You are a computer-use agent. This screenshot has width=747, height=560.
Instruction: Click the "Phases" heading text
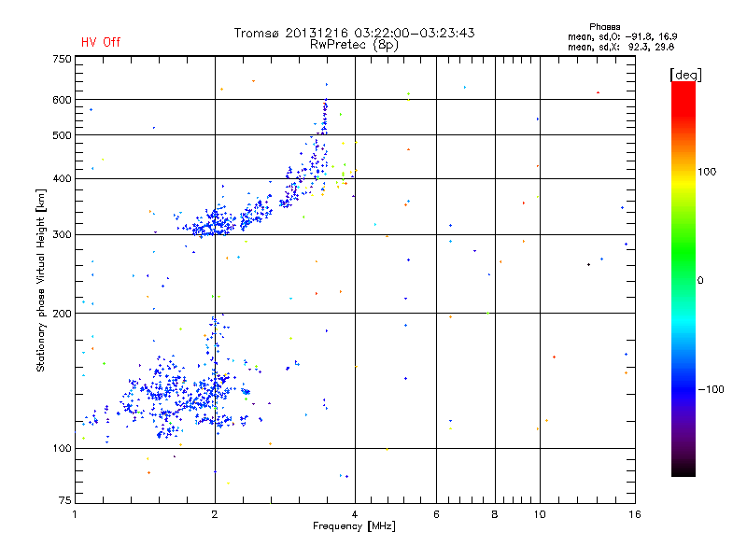point(604,27)
